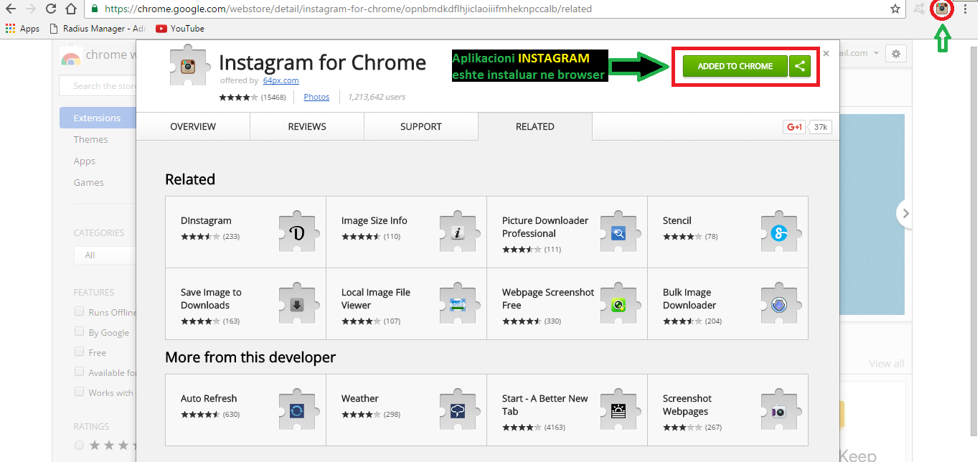This screenshot has height=462, width=980.
Task: Open Apps bookmarks shortcut
Action: [22, 29]
